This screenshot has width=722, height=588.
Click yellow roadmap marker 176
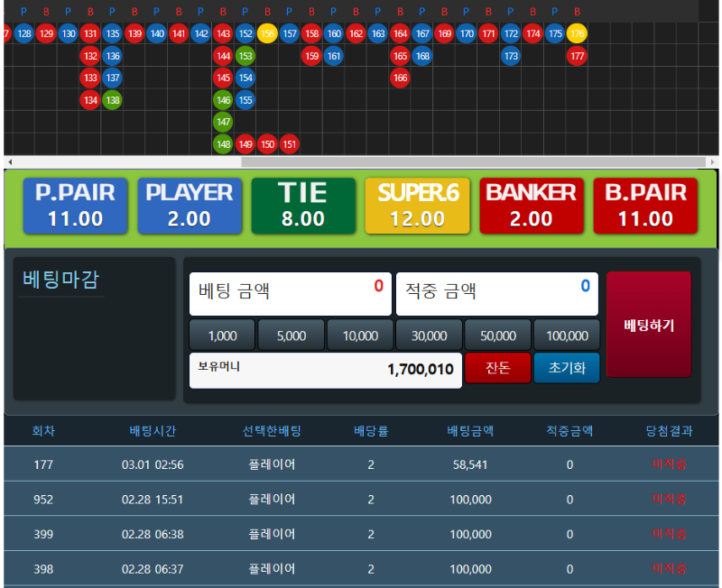click(577, 33)
